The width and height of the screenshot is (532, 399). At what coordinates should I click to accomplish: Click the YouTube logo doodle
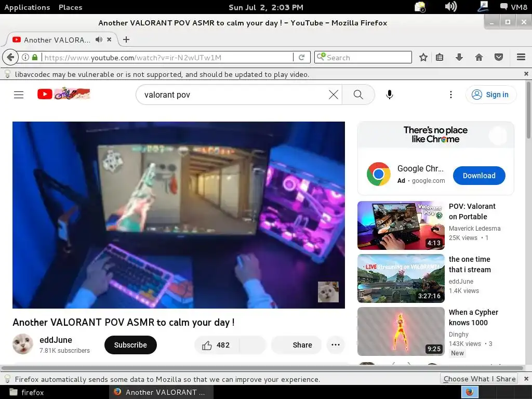point(64,94)
